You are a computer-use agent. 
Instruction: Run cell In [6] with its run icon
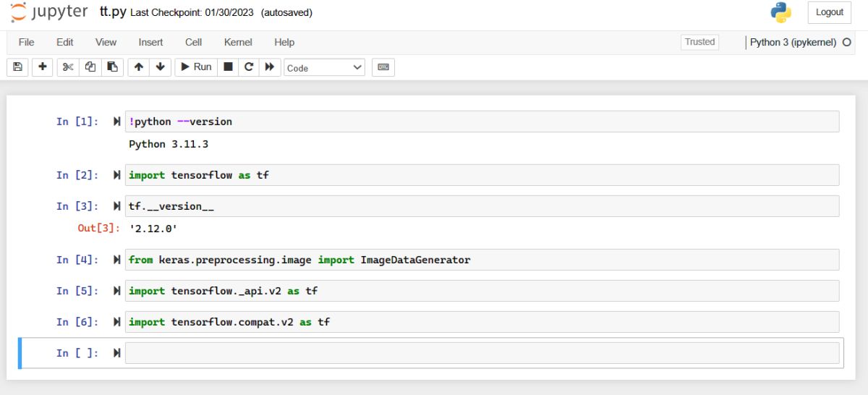tap(117, 322)
